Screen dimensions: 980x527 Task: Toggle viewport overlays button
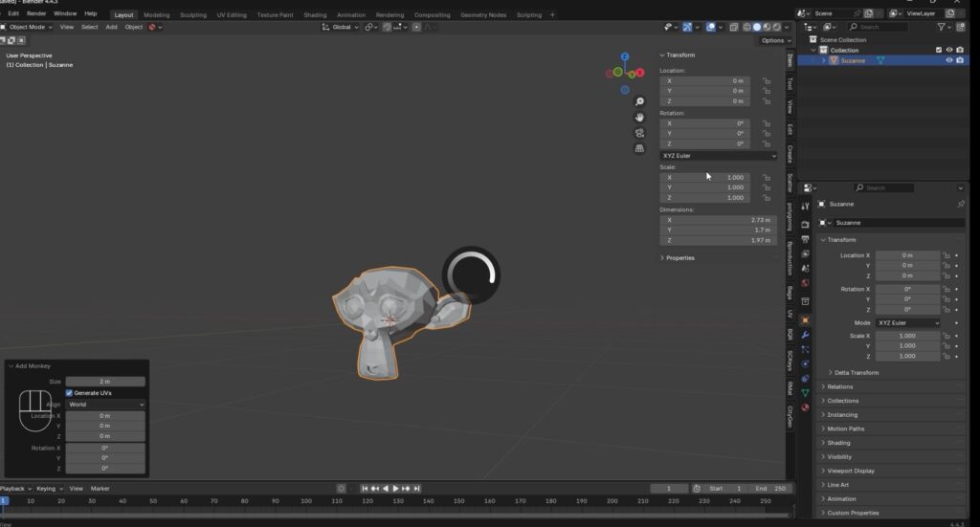click(x=711, y=27)
